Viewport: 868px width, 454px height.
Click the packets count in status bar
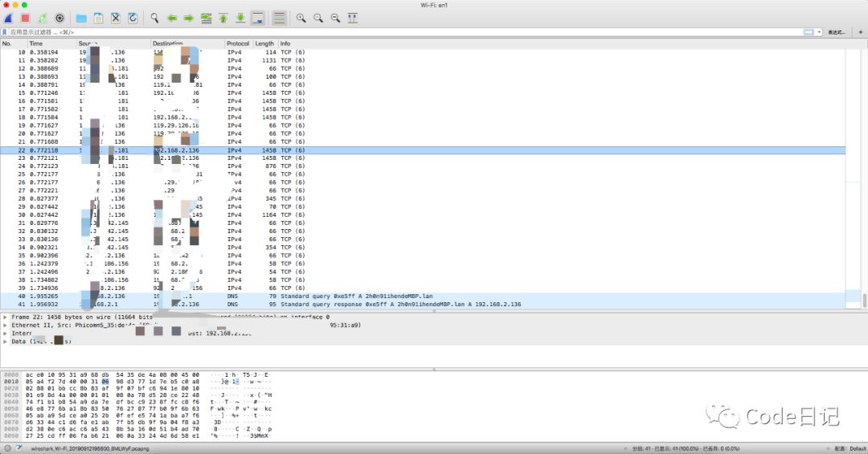pos(686,448)
